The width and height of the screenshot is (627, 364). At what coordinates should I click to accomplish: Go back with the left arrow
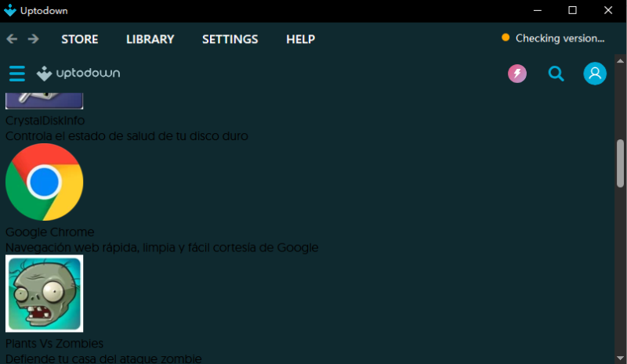tap(12, 39)
